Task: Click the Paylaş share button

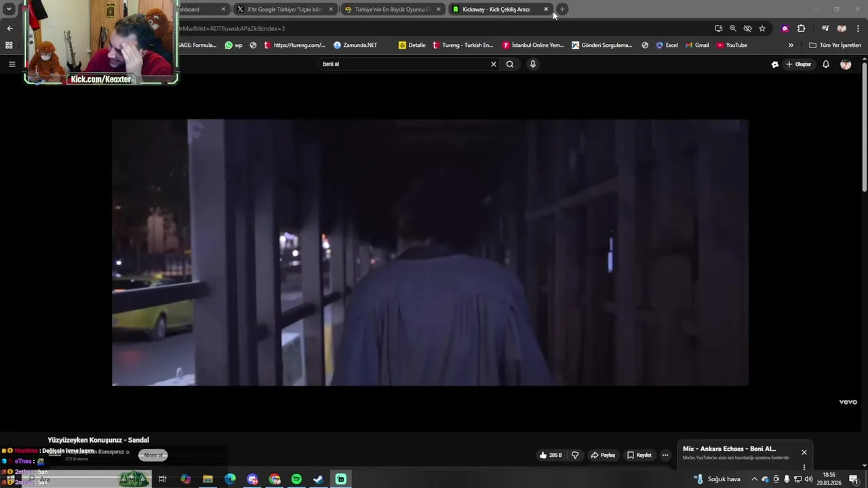Action: tap(603, 455)
